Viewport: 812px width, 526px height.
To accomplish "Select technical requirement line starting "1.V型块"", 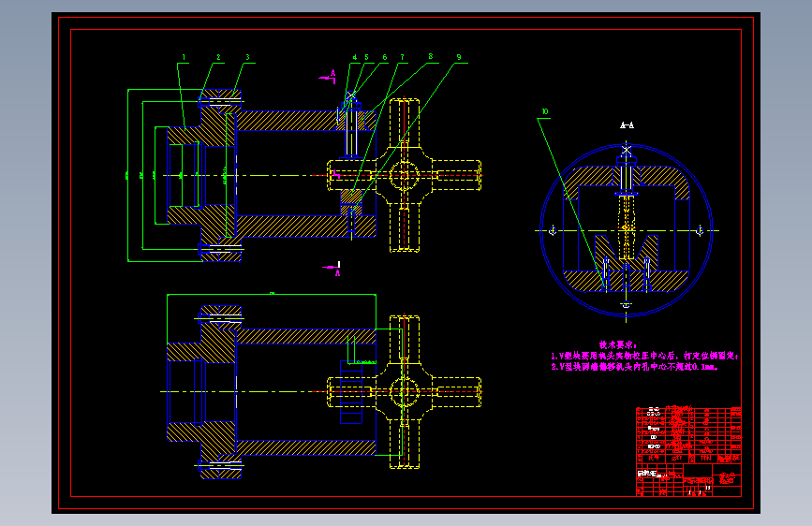I will (644, 356).
